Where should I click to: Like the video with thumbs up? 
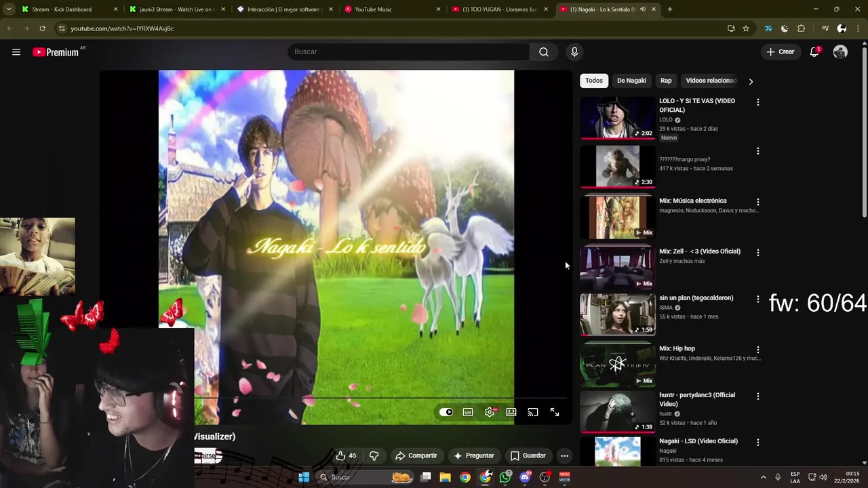pyautogui.click(x=346, y=455)
